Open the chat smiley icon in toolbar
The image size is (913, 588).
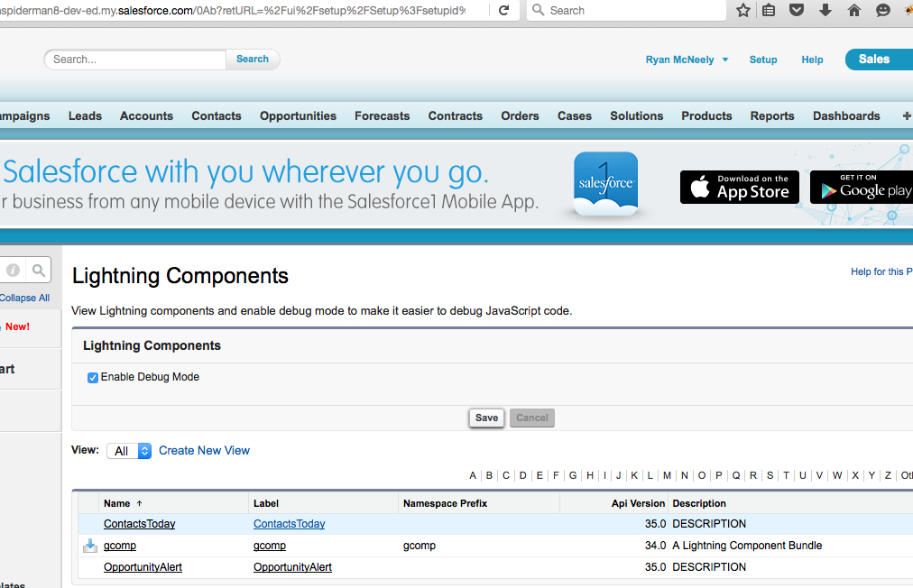coord(882,10)
